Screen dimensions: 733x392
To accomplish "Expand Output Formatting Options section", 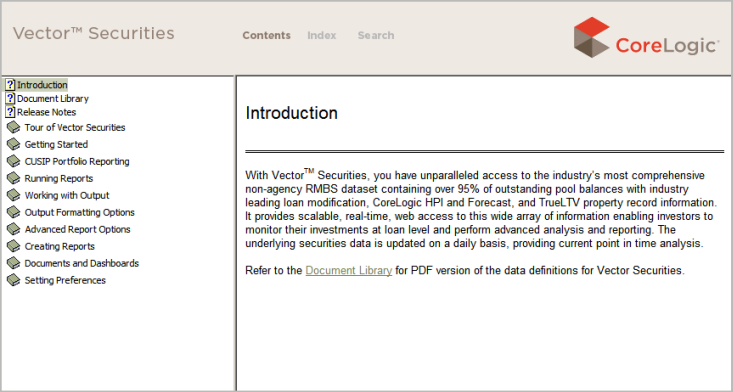I will (79, 213).
